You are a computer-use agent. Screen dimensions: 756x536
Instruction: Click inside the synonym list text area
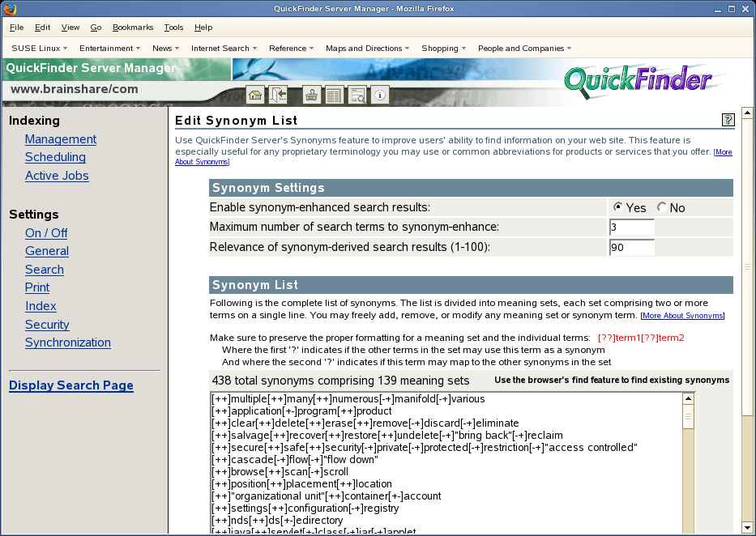pos(446,462)
